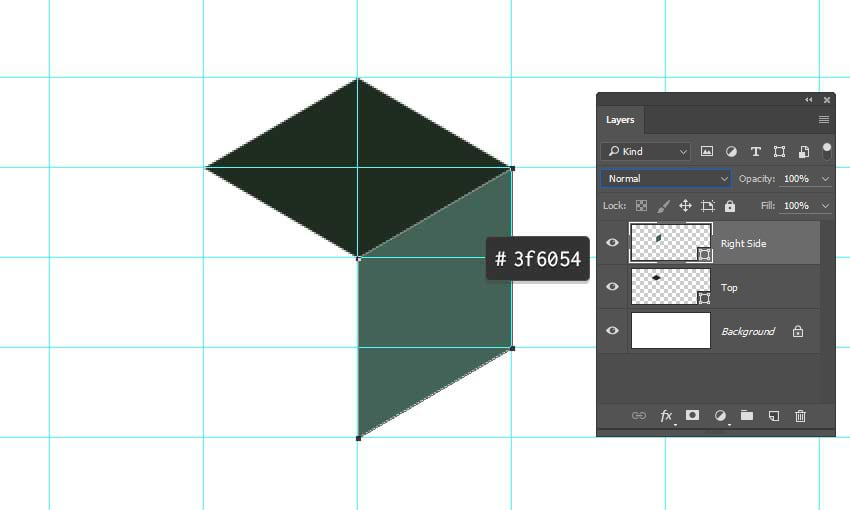Image resolution: width=850 pixels, height=510 pixels.
Task: Open layer style fx menu
Action: coord(666,416)
